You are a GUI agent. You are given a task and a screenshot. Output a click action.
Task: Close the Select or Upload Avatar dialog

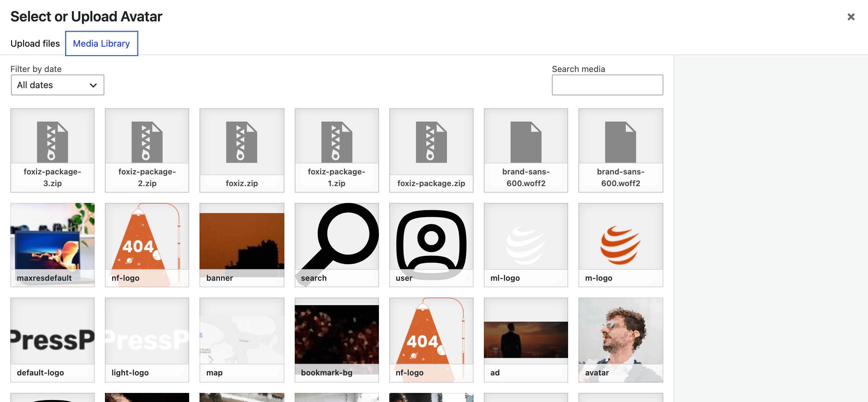[x=851, y=17]
